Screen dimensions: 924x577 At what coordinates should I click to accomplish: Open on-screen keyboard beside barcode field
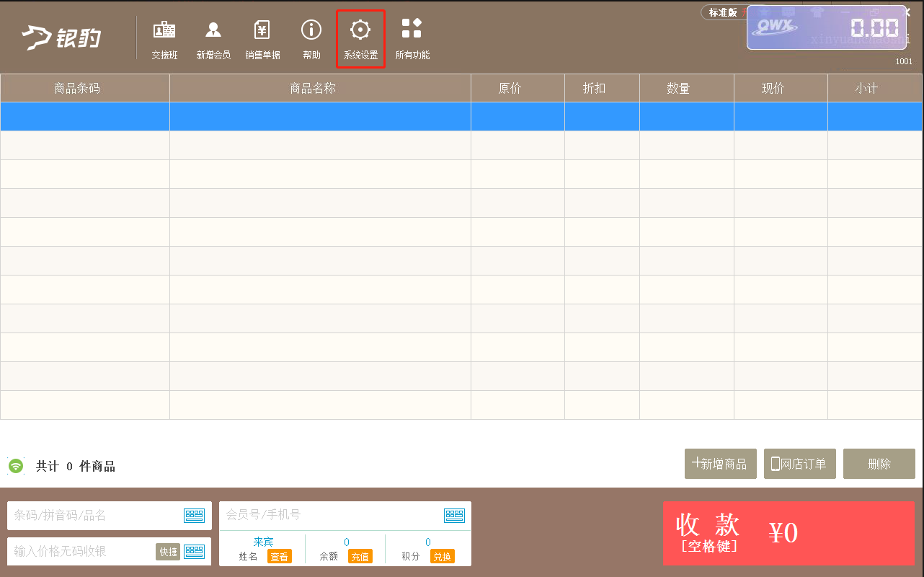tap(195, 515)
